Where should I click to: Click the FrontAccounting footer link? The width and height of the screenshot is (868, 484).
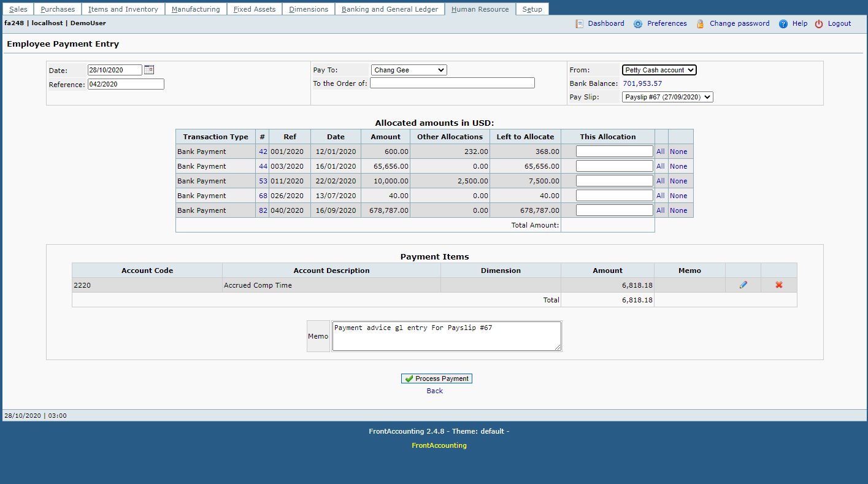pos(439,445)
